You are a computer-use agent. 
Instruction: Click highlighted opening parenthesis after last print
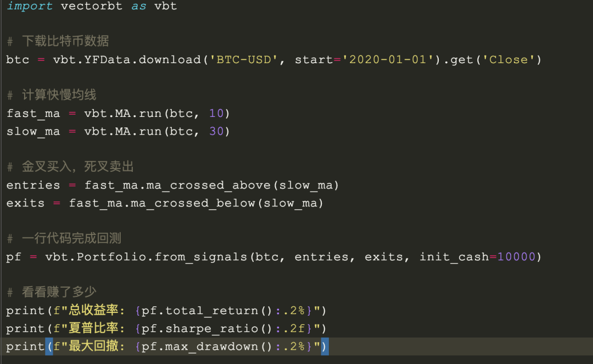pyautogui.click(x=49, y=346)
